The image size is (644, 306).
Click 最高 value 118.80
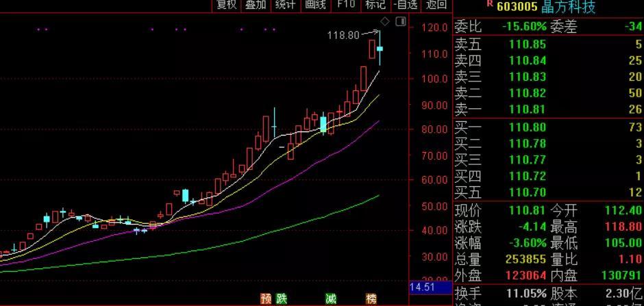tap(623, 227)
